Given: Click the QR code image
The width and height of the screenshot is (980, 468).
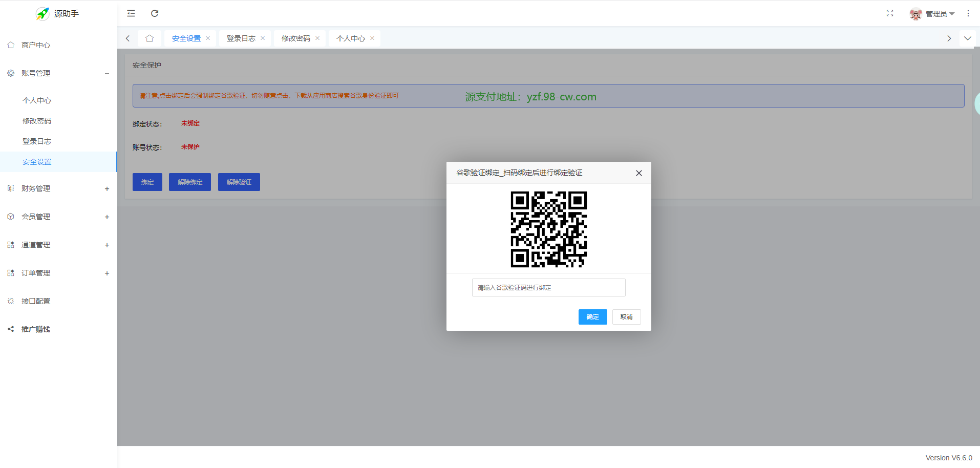Looking at the screenshot, I should tap(549, 229).
